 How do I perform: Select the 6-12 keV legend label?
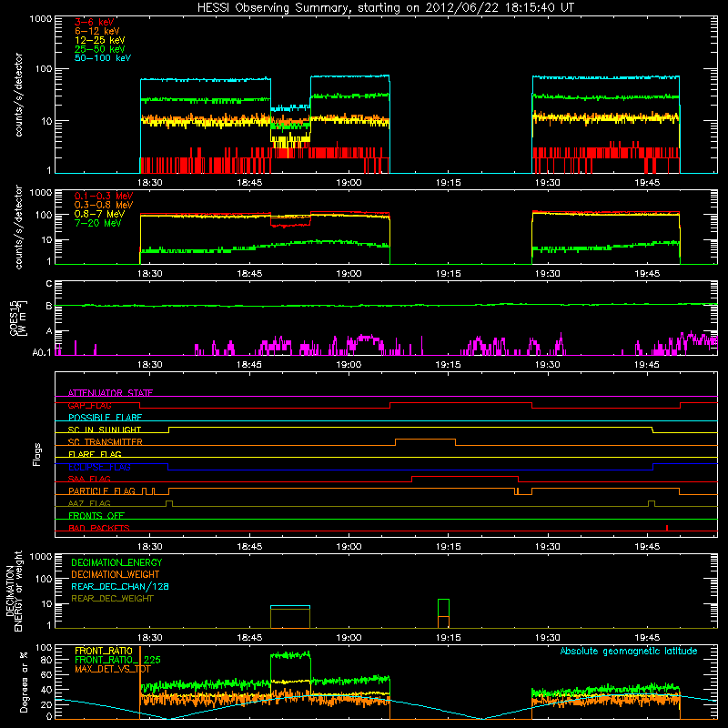tap(97, 31)
